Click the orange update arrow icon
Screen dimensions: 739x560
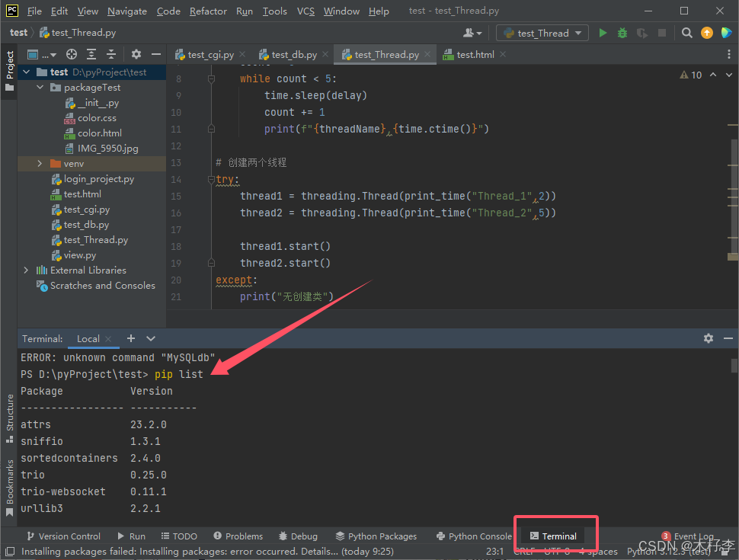[x=707, y=33]
